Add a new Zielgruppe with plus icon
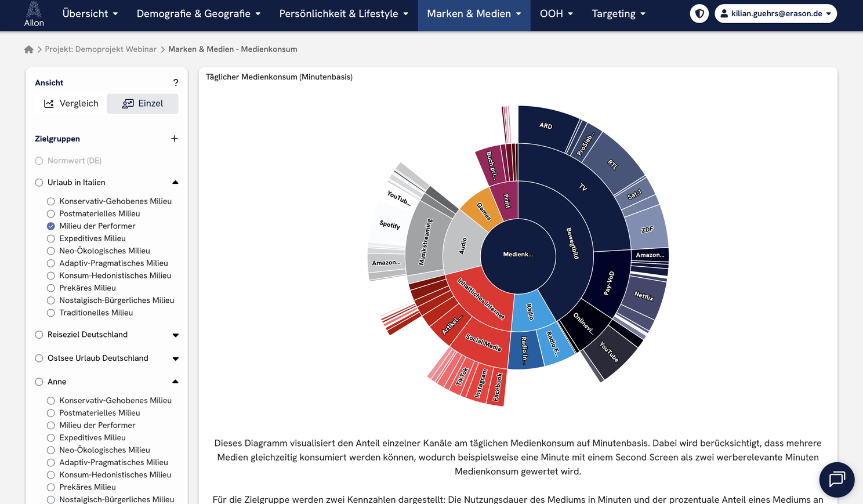This screenshot has height=504, width=863. click(175, 139)
